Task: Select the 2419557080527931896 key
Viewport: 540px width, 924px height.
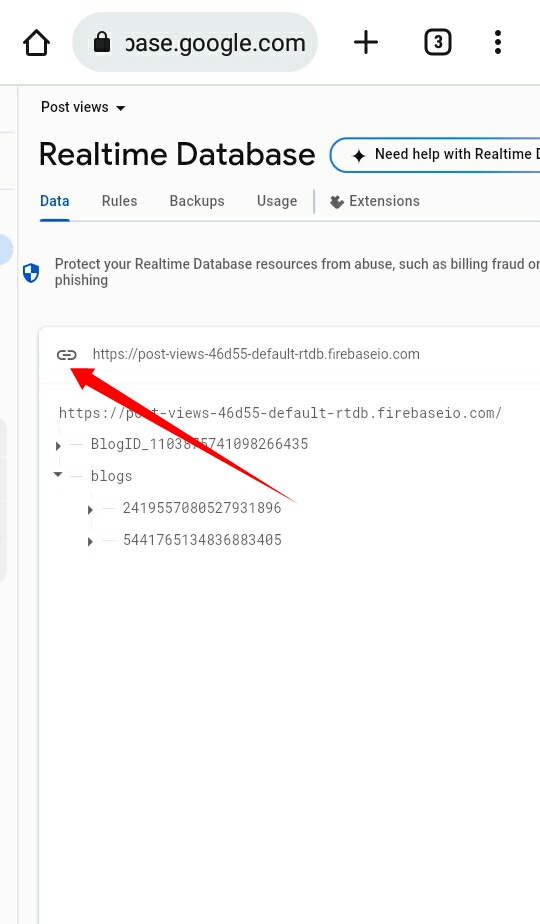Action: click(202, 507)
